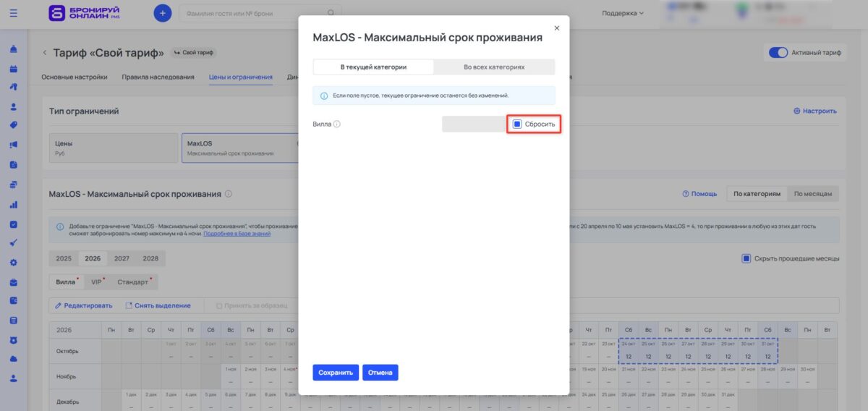Click the Ноябрь row label

(x=68, y=377)
